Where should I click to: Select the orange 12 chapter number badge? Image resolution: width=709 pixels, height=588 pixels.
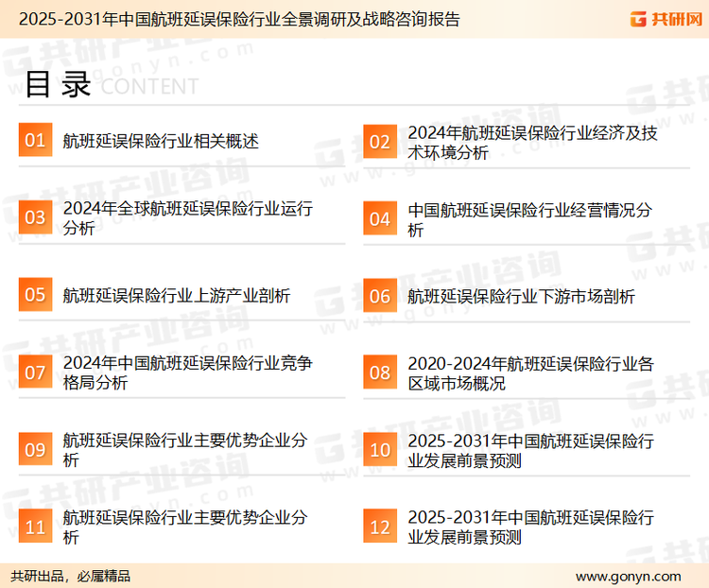[380, 526]
